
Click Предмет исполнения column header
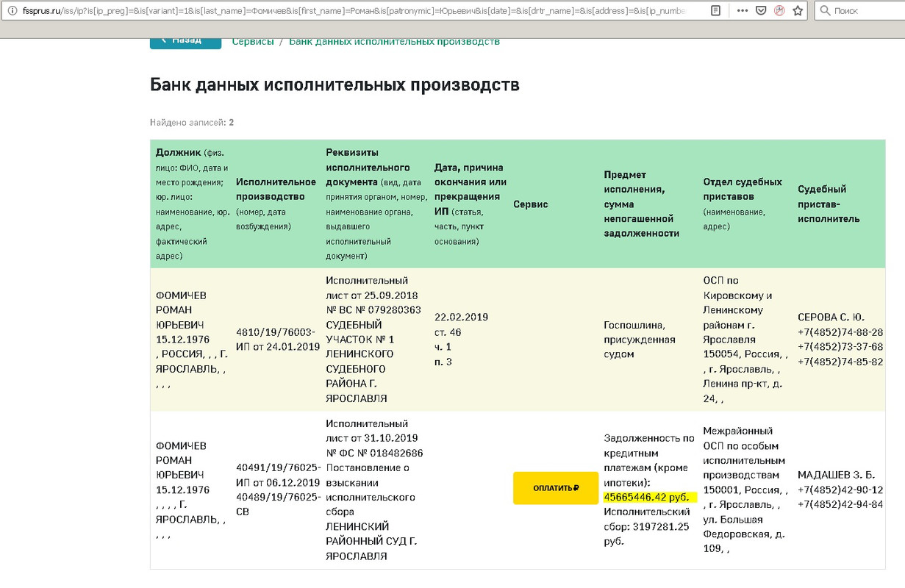coord(641,204)
